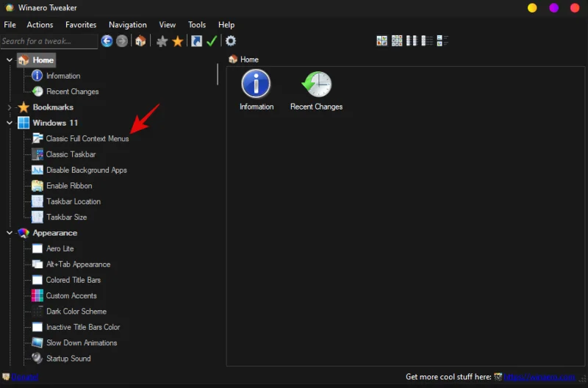Screen dimensions: 588x388
Task: Click the create shortcut arrow icon
Action: (x=196, y=41)
